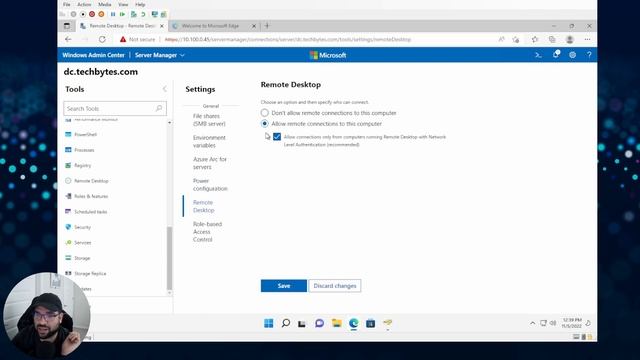Open taskbar Search magnifier

[x=286, y=323]
